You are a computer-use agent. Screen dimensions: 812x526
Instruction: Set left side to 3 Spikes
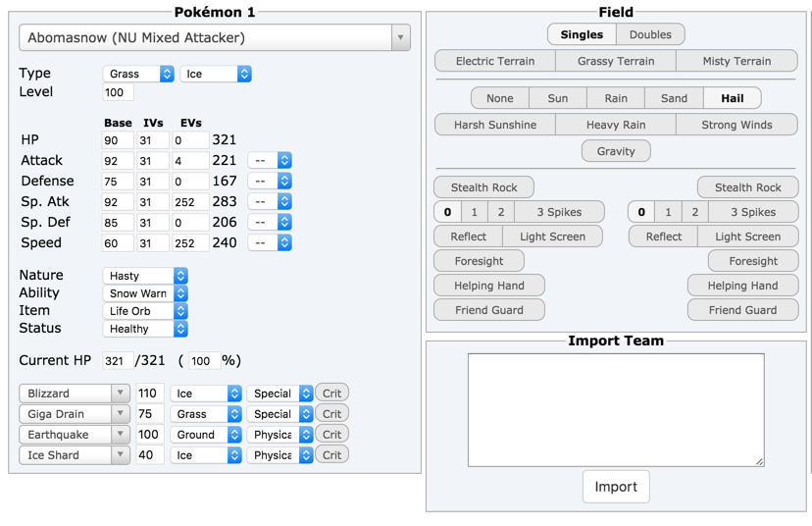pyautogui.click(x=559, y=212)
